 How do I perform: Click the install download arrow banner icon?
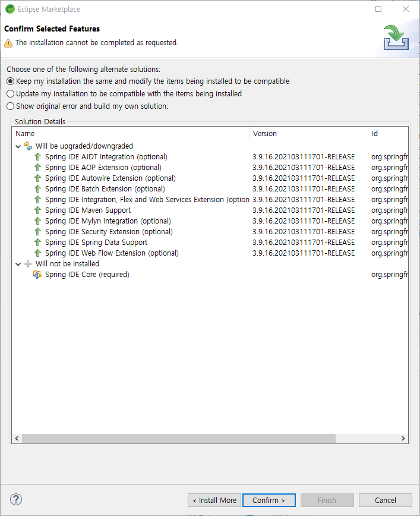pos(396,37)
